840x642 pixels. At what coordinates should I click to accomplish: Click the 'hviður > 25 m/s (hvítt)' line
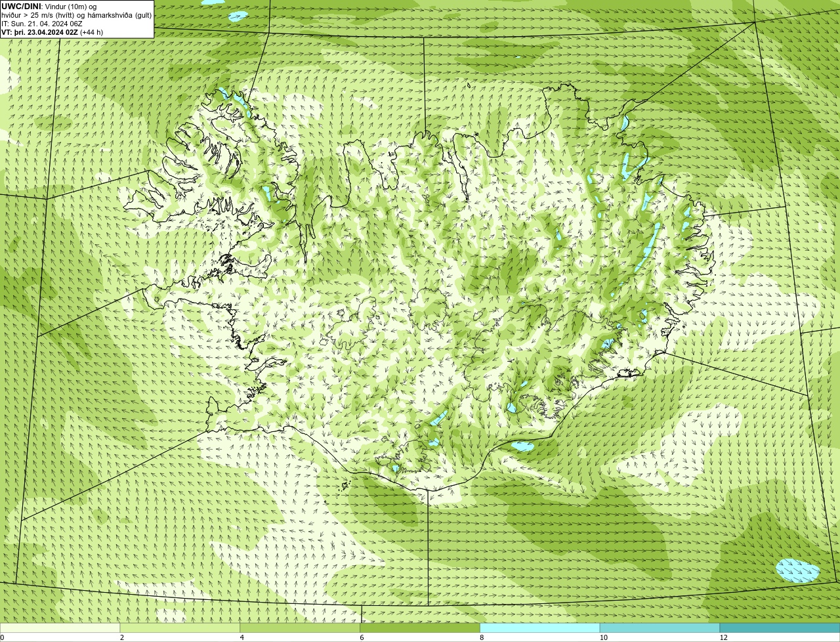point(77,14)
